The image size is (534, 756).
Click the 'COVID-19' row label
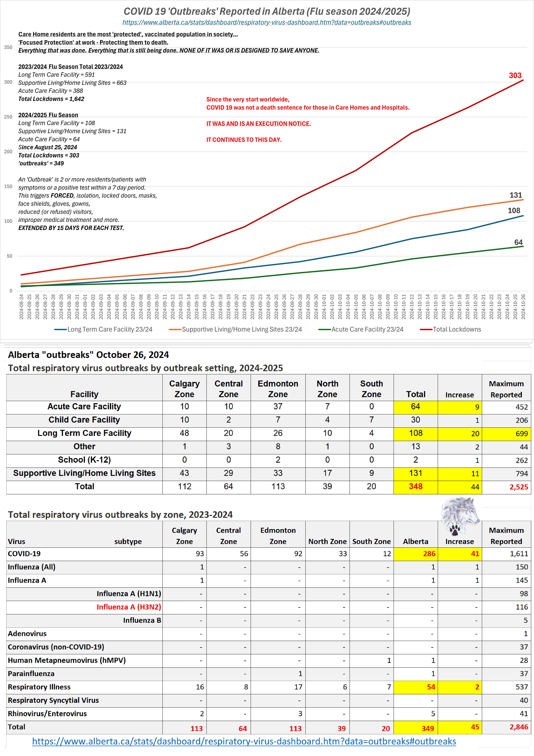[x=24, y=554]
